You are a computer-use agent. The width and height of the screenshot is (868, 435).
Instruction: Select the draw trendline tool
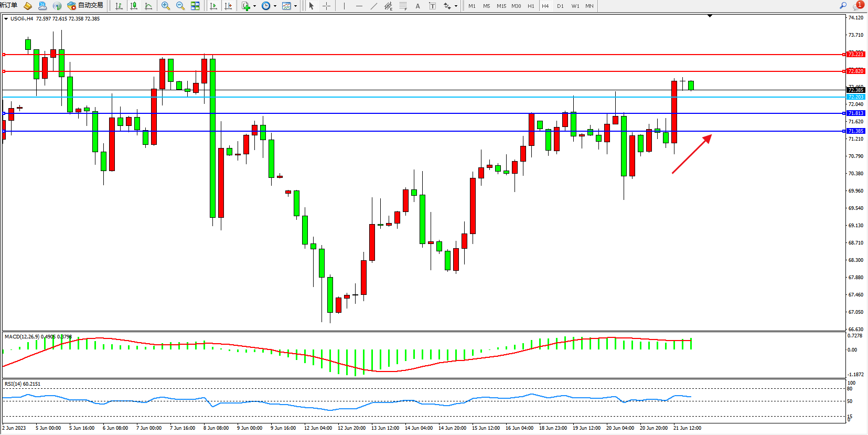coord(373,6)
